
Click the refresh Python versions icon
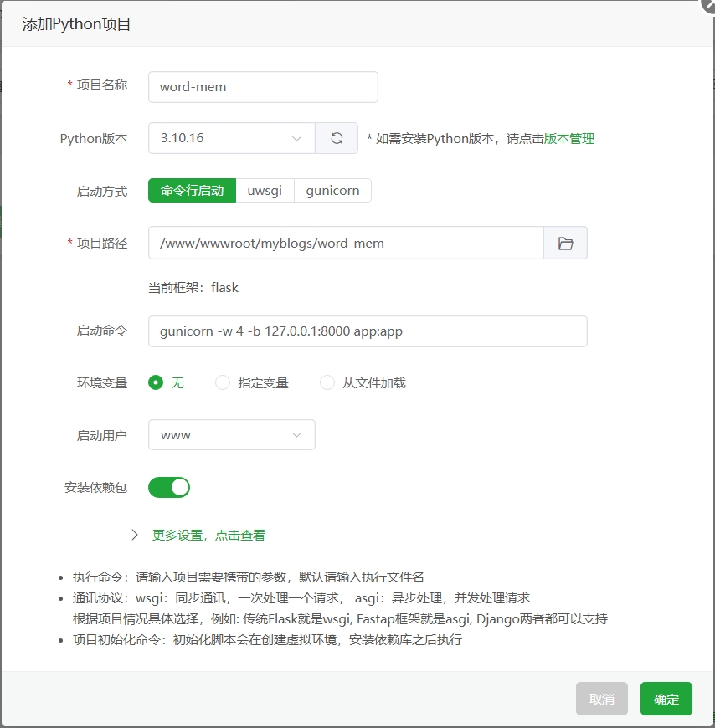pyautogui.click(x=337, y=139)
